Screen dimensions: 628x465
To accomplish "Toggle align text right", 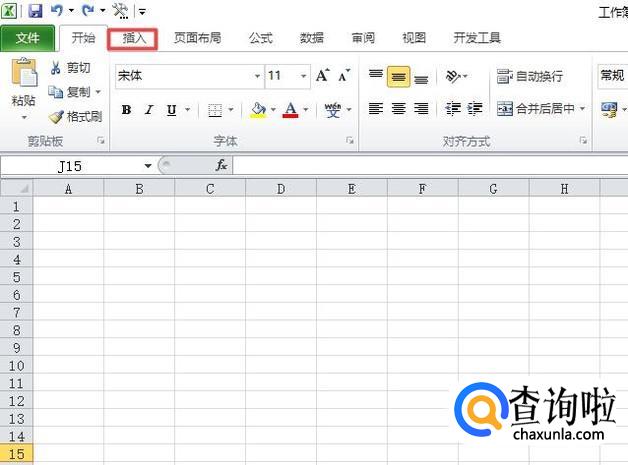I will pyautogui.click(x=421, y=109).
